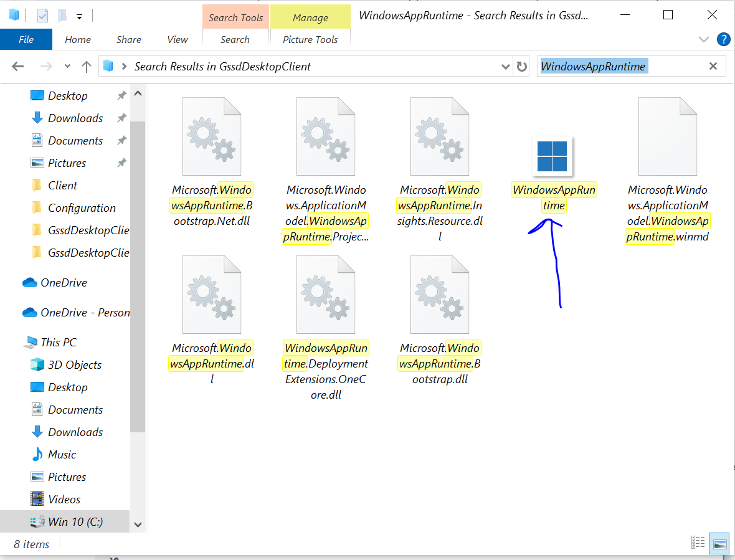Open the Configuration folder in sidebar
This screenshot has width=735, height=560.
(73, 208)
